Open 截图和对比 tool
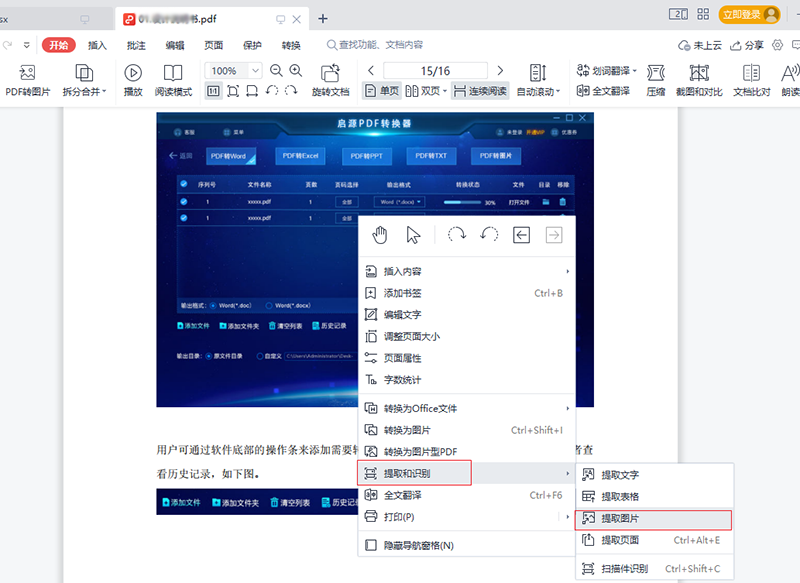The width and height of the screenshot is (800, 583). (x=699, y=81)
